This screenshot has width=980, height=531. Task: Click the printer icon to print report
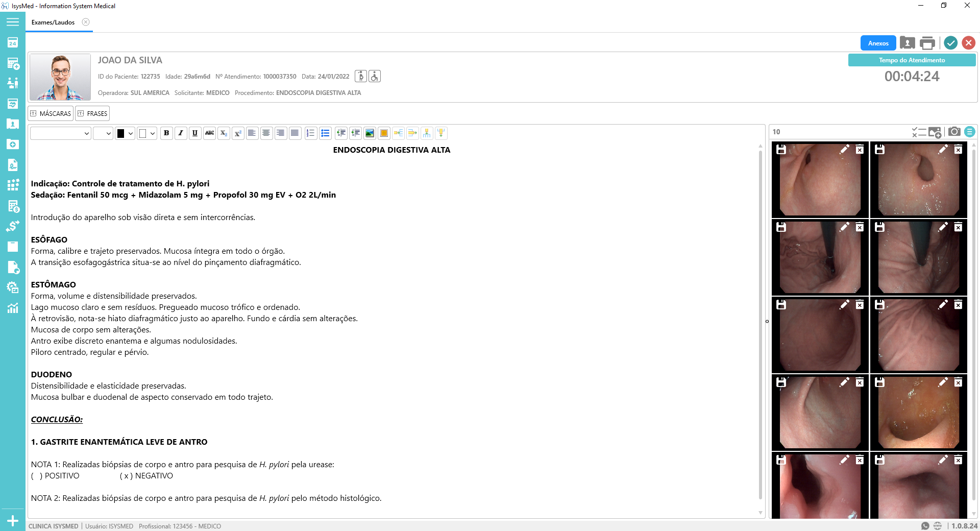tap(927, 43)
